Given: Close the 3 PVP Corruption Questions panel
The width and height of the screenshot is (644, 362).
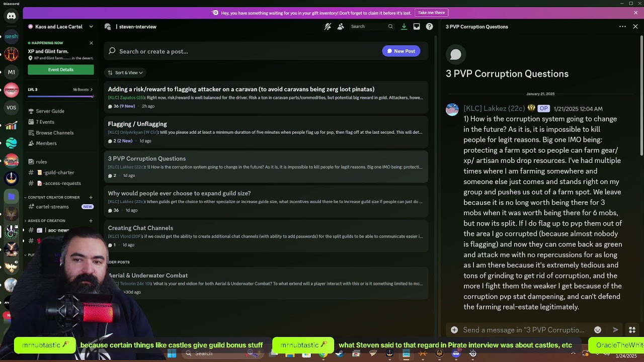Looking at the screenshot, I should [635, 27].
